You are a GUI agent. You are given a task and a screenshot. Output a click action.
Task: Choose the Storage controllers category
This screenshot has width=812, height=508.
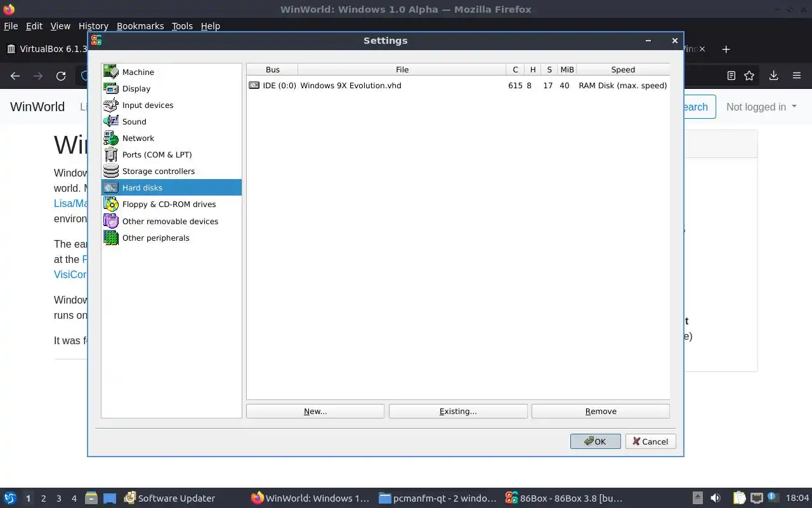point(171,171)
